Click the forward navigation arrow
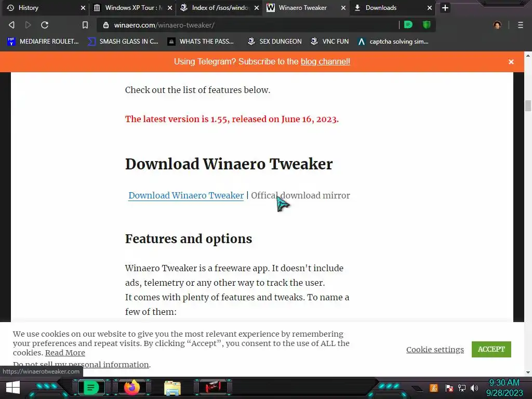 28,25
